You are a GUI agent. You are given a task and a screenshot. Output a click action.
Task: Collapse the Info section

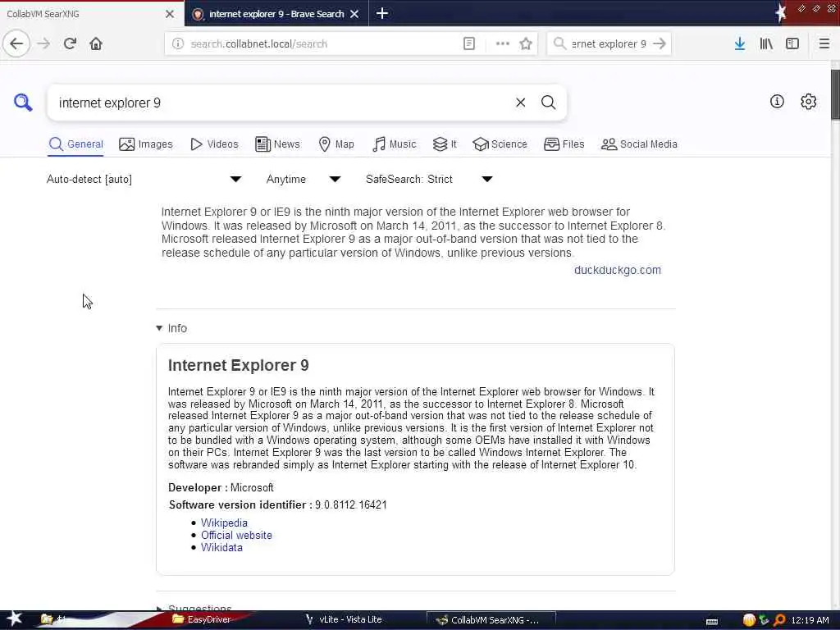pyautogui.click(x=171, y=328)
